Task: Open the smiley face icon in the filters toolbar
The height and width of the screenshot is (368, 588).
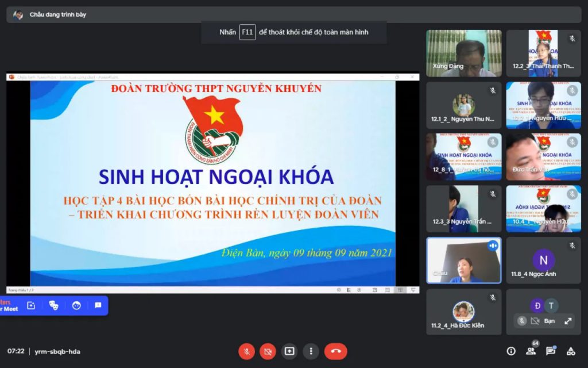Action: 76,306
